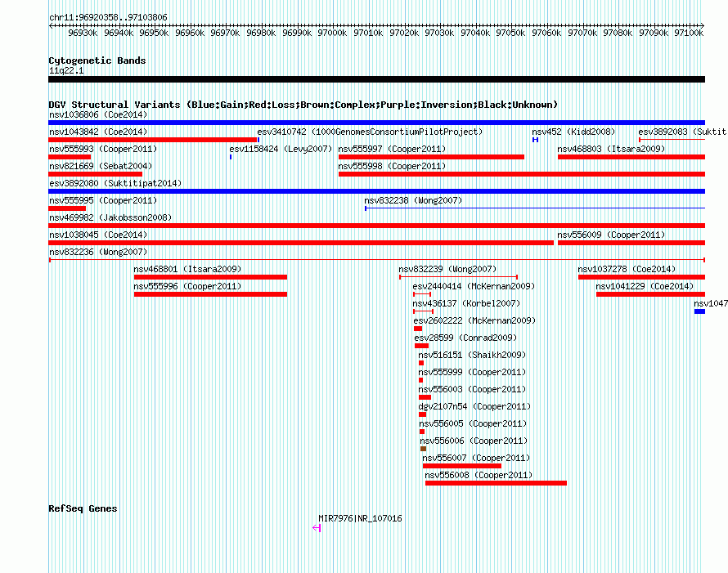Click the nsv556008 (Cooper2011) red bar
The image size is (728, 573).
(x=496, y=483)
